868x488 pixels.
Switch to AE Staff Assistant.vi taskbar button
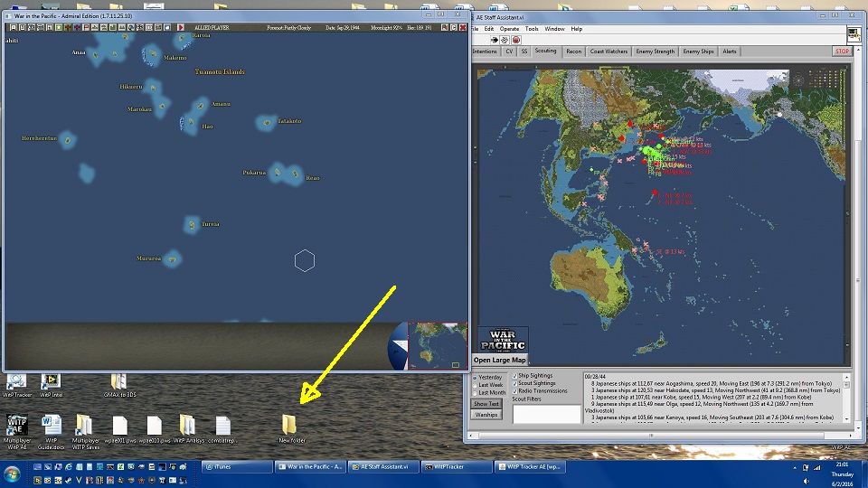tap(383, 467)
